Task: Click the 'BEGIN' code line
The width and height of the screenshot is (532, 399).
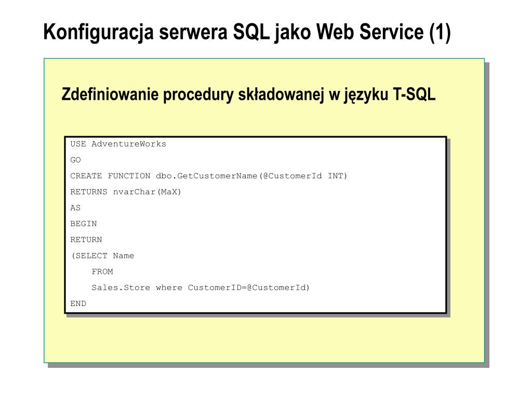Action: (84, 223)
